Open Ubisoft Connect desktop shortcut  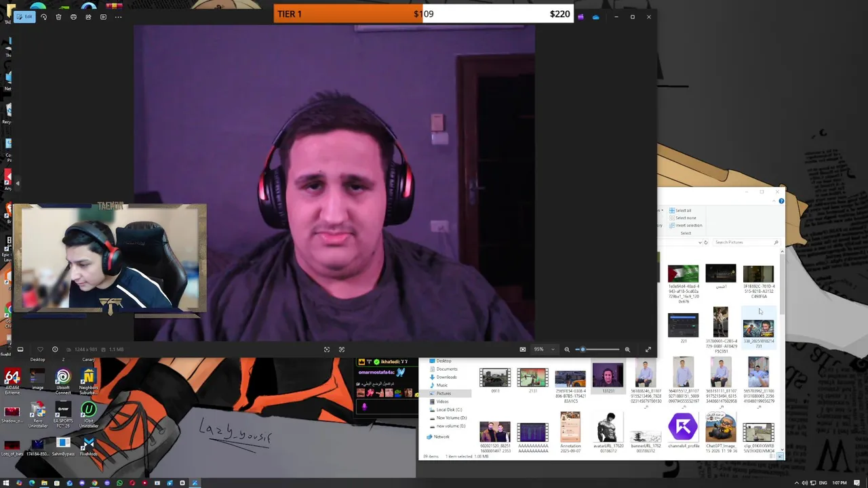tap(63, 381)
